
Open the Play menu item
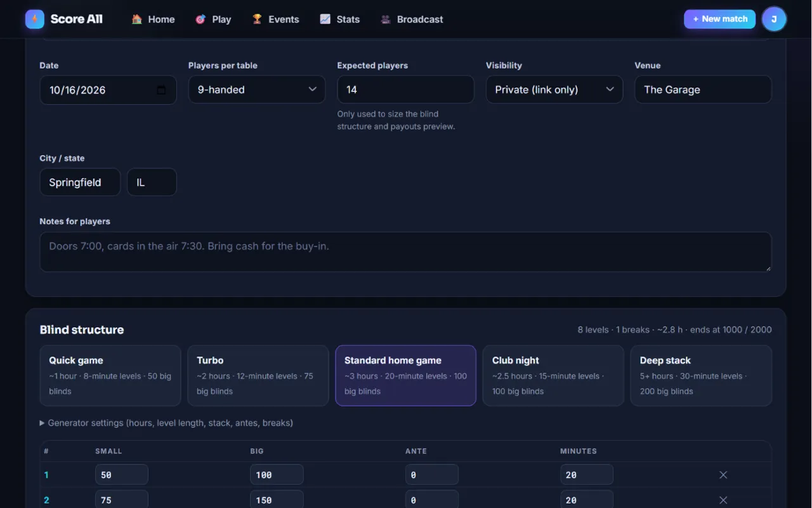pos(213,19)
